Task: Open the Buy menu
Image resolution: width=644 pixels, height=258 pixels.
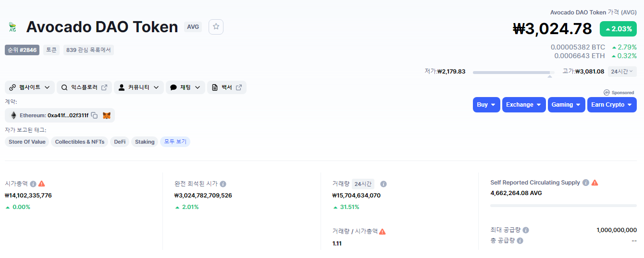Action: point(486,105)
